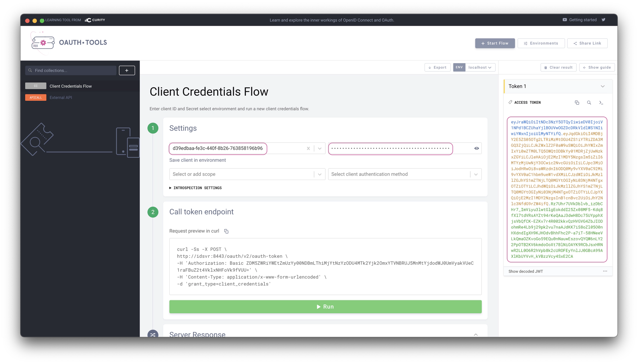The height and width of the screenshot is (364, 638).
Task: Expand the INTROSPECTION SETTINGS section
Action: point(196,188)
